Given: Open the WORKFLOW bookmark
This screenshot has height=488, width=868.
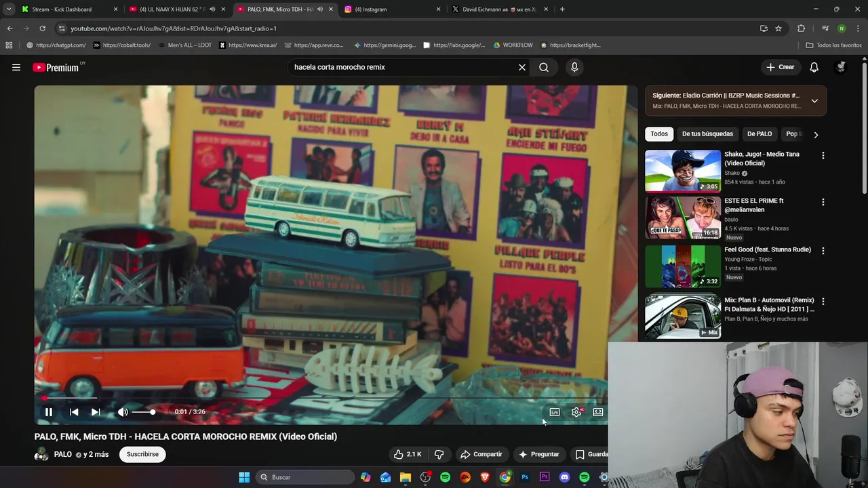Looking at the screenshot, I should point(513,45).
